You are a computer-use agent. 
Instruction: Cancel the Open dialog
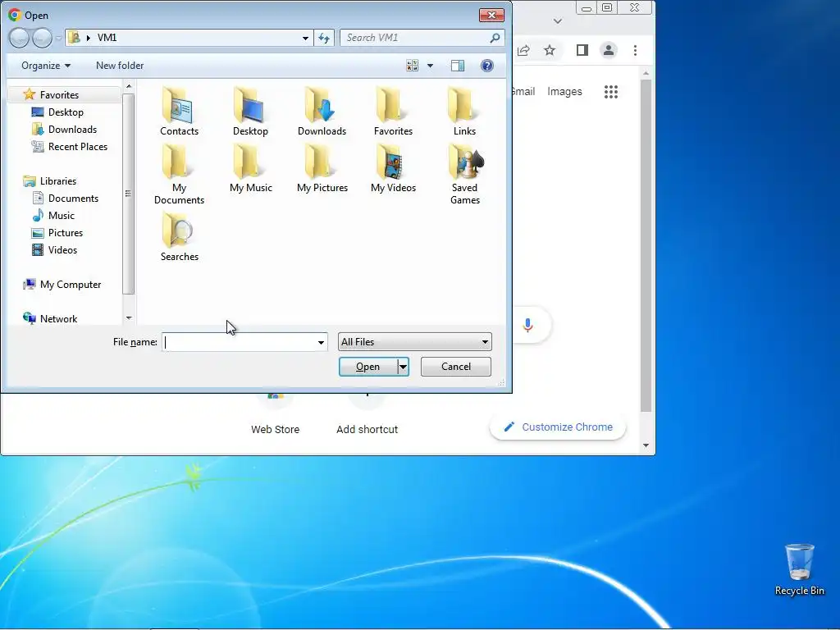456,367
